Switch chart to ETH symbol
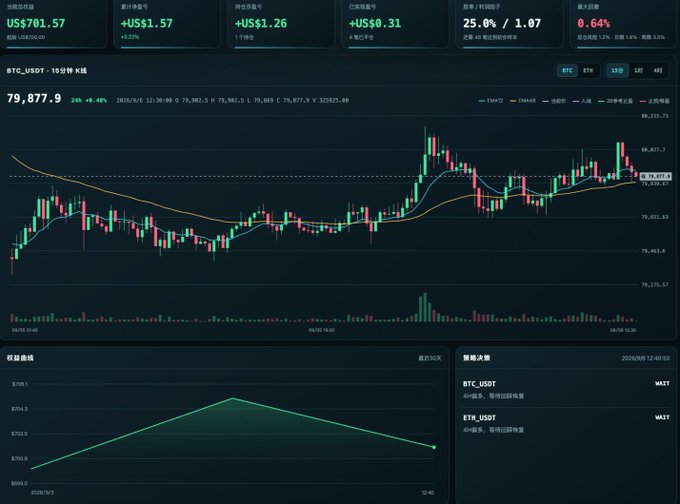The height and width of the screenshot is (504, 680). pos(588,70)
